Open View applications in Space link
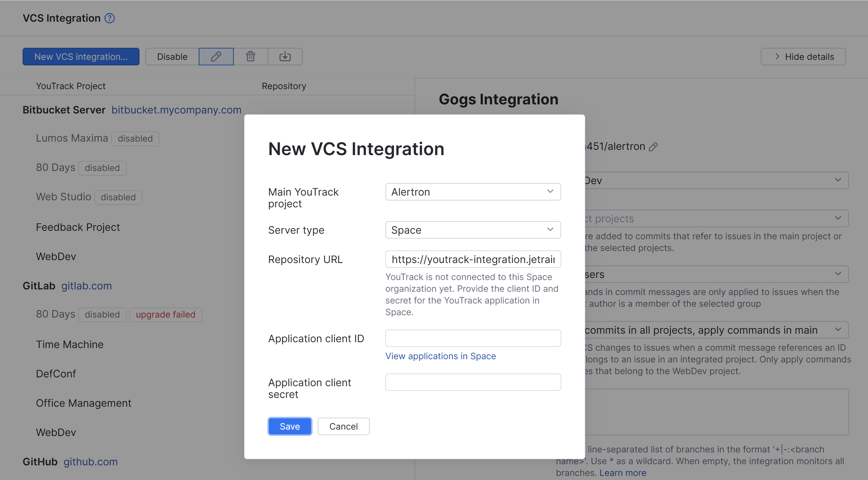Viewport: 868px width, 480px height. (440, 356)
